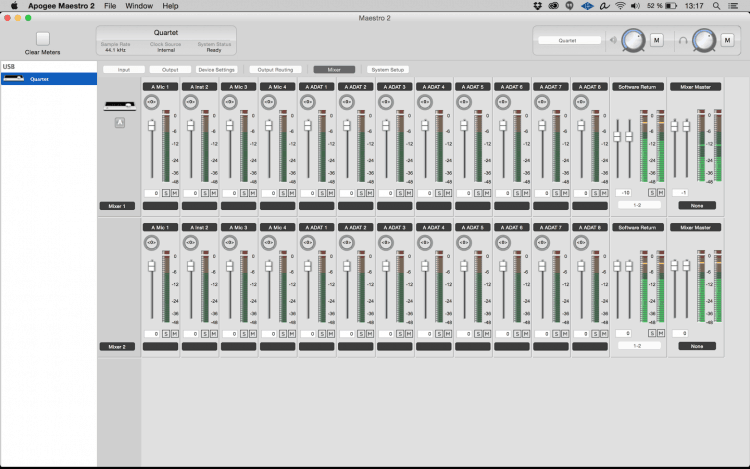Click the A Inst 2 pan knob in Mixer 2
This screenshot has height=469, width=750.
[190, 242]
